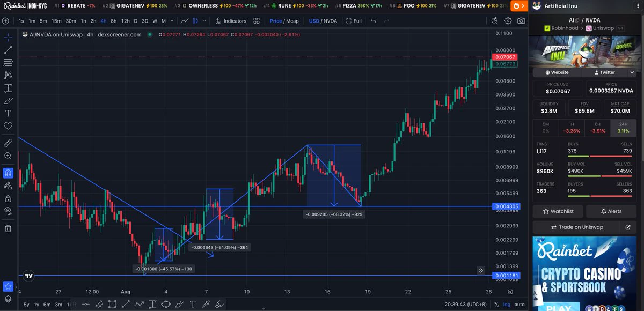Image resolution: width=644 pixels, height=311 pixels.
Task: Select rectangle shape in bottom drawing toolbar
Action: coord(112,305)
